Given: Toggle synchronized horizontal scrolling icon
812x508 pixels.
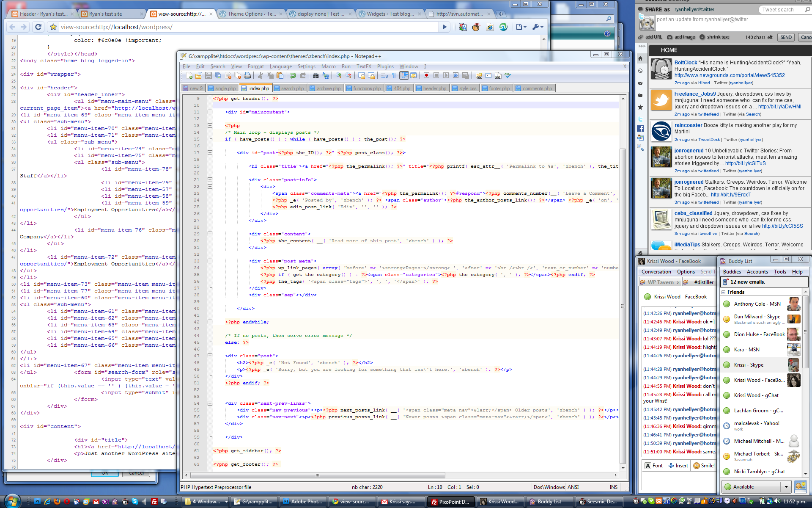Looking at the screenshot, I should (x=371, y=75).
